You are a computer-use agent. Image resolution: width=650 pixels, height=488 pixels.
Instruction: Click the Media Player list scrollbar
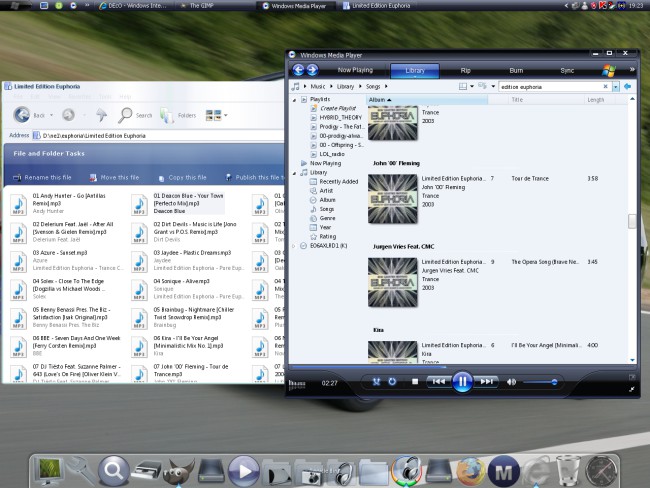pos(632,221)
